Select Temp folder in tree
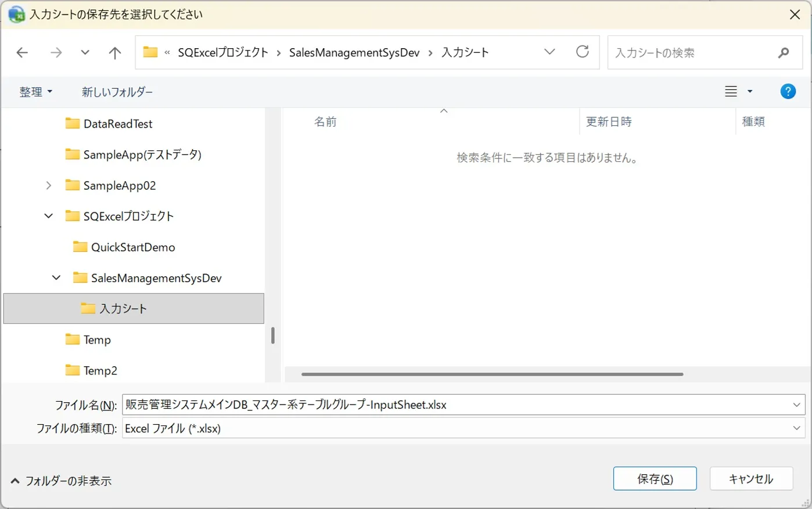This screenshot has height=509, width=812. click(x=97, y=340)
